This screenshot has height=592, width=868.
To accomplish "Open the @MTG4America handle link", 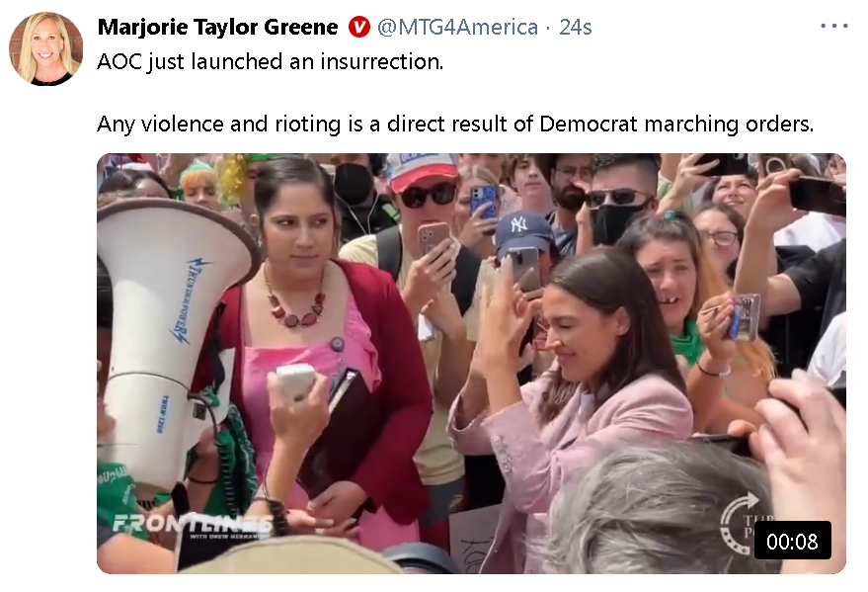I will [x=457, y=27].
